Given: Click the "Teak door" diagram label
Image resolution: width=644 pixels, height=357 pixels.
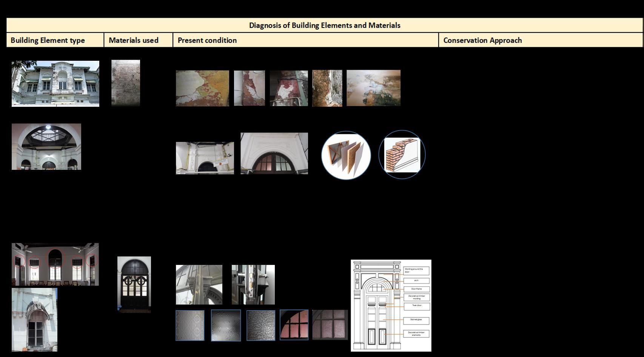Looking at the screenshot, I should [x=416, y=306].
